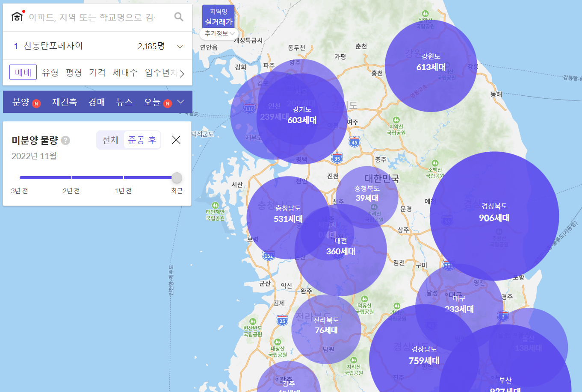Click the 내장산 국립공원 map icon
Image resolution: width=582 pixels, height=392 pixels.
(278, 342)
